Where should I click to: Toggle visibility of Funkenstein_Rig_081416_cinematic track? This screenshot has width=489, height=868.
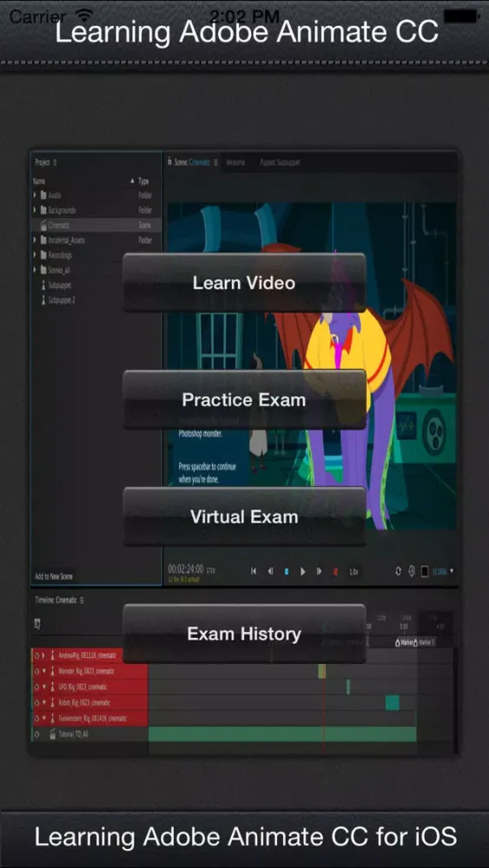click(x=37, y=718)
